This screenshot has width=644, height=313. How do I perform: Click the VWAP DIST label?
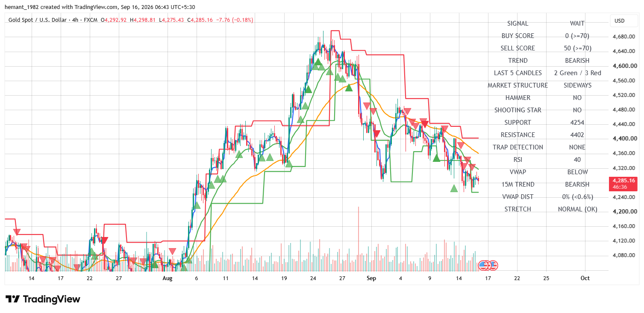pos(518,197)
